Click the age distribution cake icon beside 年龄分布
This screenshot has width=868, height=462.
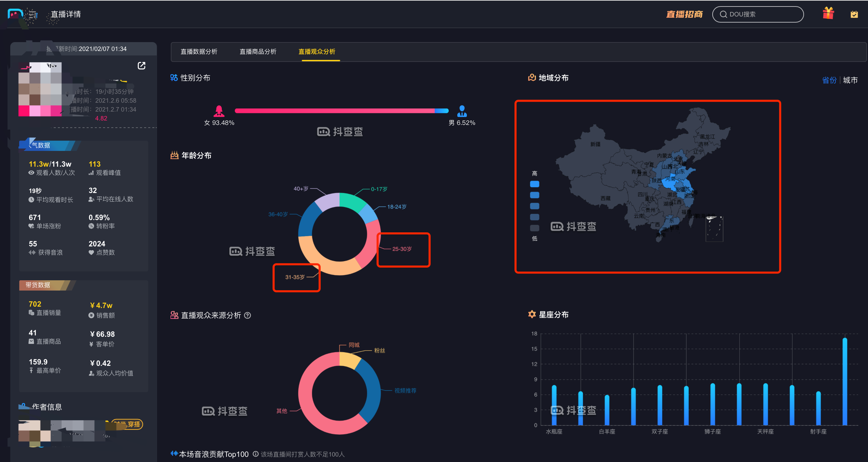tap(174, 155)
